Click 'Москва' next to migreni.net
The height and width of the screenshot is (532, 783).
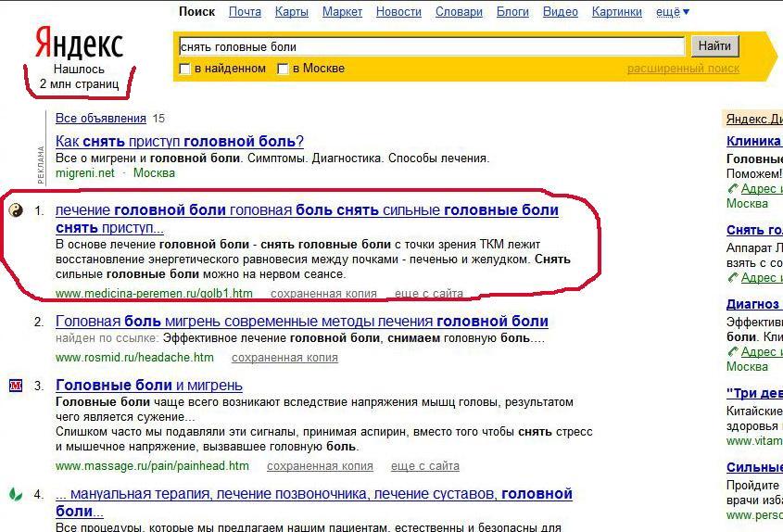point(155,172)
